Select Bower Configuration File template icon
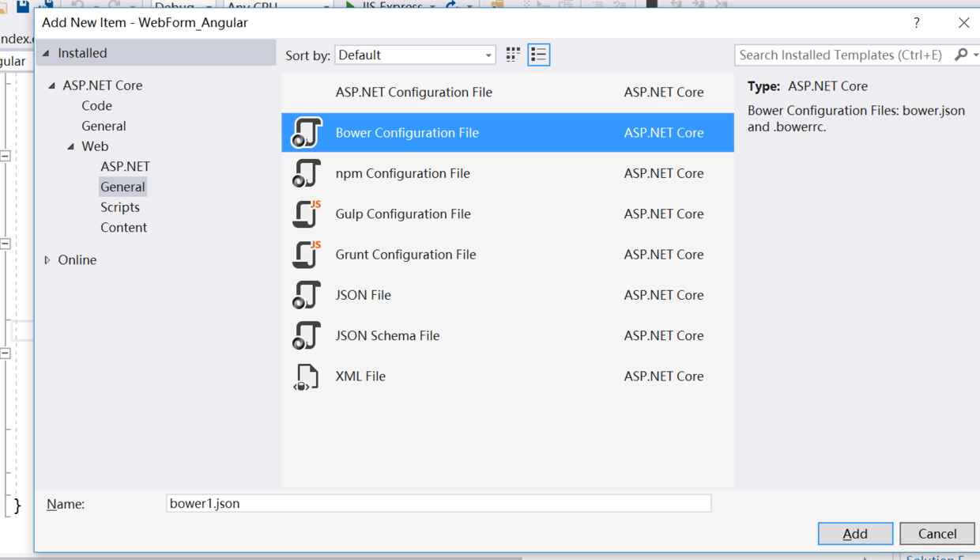This screenshot has width=980, height=560. coord(307,133)
